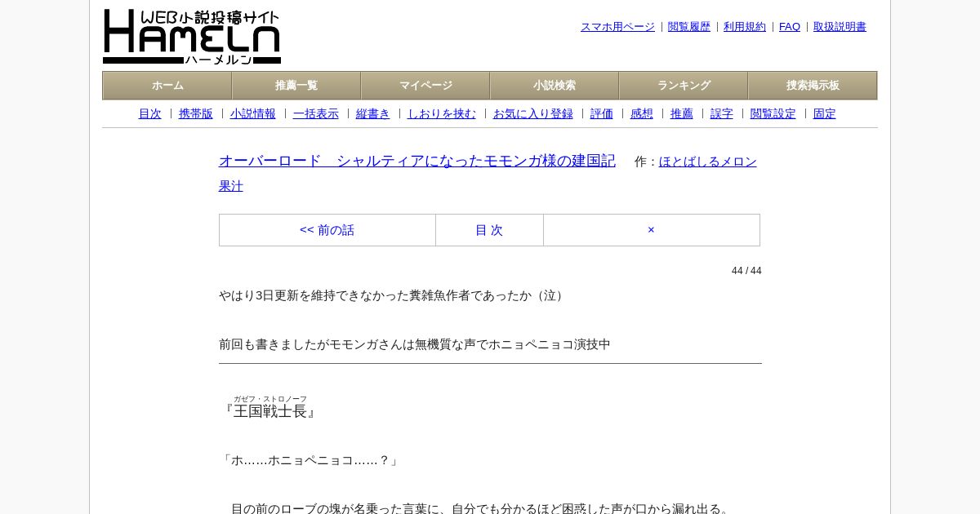
Task: Click the heading 『王国戦士長』
Action: 270,407
